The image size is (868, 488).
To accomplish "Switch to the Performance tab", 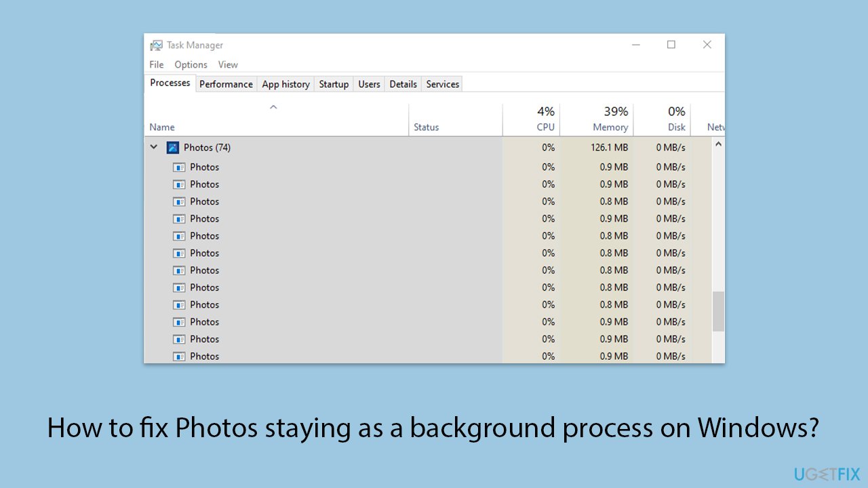I will 226,84.
